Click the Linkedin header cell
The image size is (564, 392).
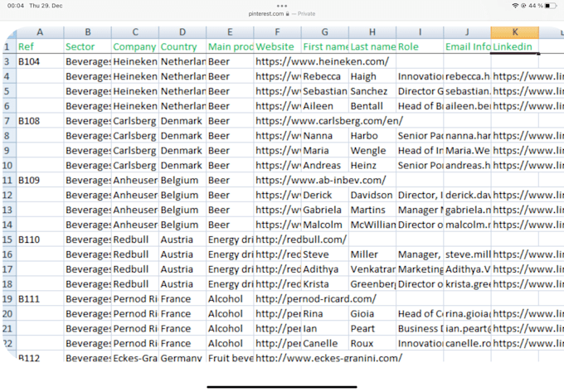(513, 46)
